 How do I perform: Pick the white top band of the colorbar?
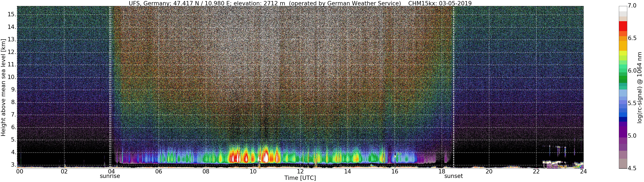pyautogui.click(x=623, y=9)
